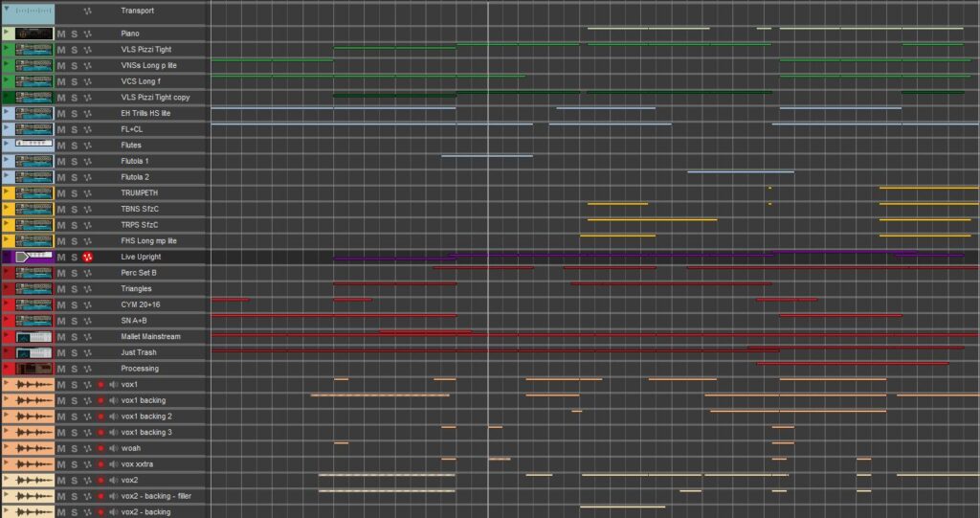This screenshot has height=518, width=980.
Task: Select the vox2 audio waveform icon
Action: [33, 481]
